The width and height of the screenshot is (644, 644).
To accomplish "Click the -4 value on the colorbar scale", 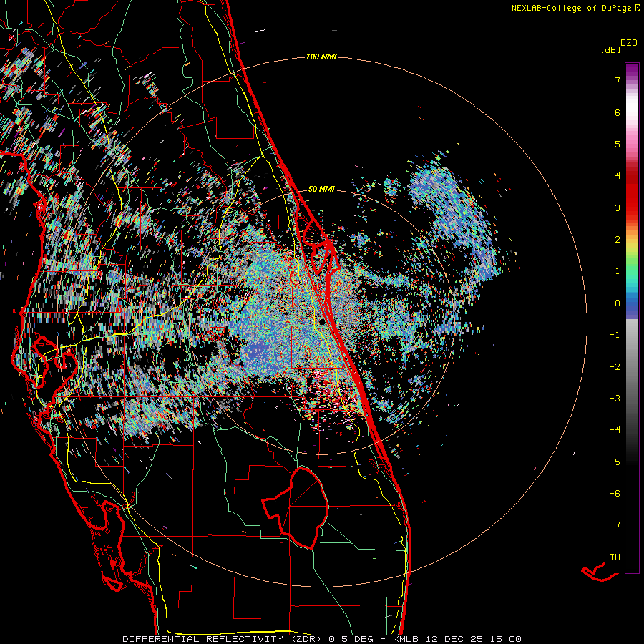I will (x=615, y=429).
